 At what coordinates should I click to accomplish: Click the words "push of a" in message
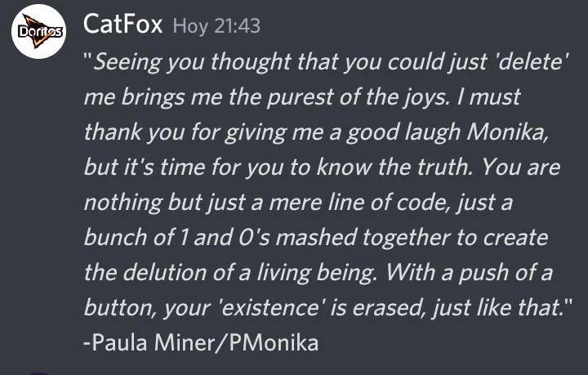(x=506, y=273)
